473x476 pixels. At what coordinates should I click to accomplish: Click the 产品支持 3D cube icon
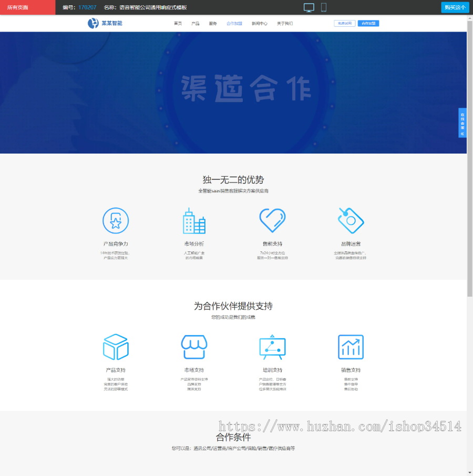(116, 346)
